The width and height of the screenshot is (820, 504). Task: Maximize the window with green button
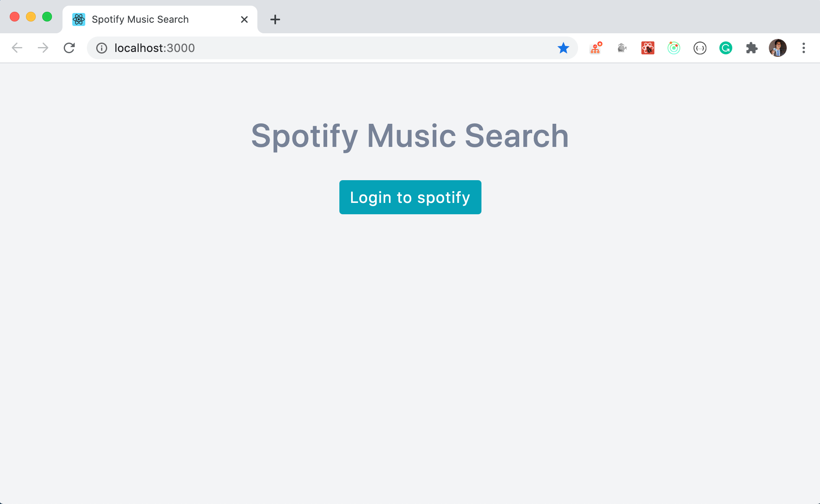tap(47, 17)
